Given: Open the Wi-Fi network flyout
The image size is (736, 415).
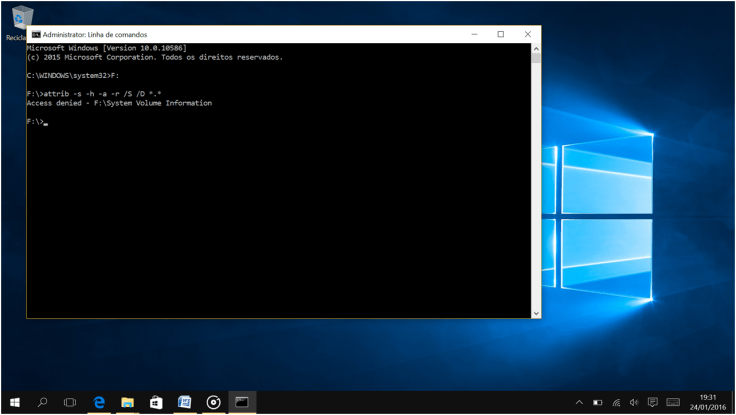Looking at the screenshot, I should point(616,402).
